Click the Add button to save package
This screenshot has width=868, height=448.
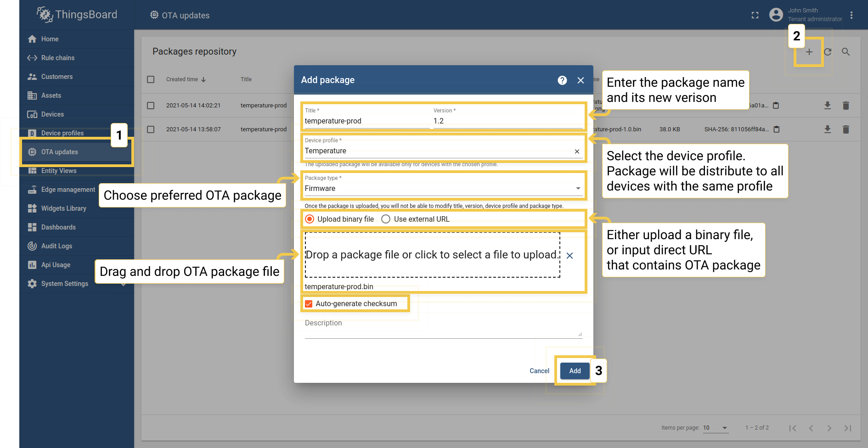pos(574,370)
